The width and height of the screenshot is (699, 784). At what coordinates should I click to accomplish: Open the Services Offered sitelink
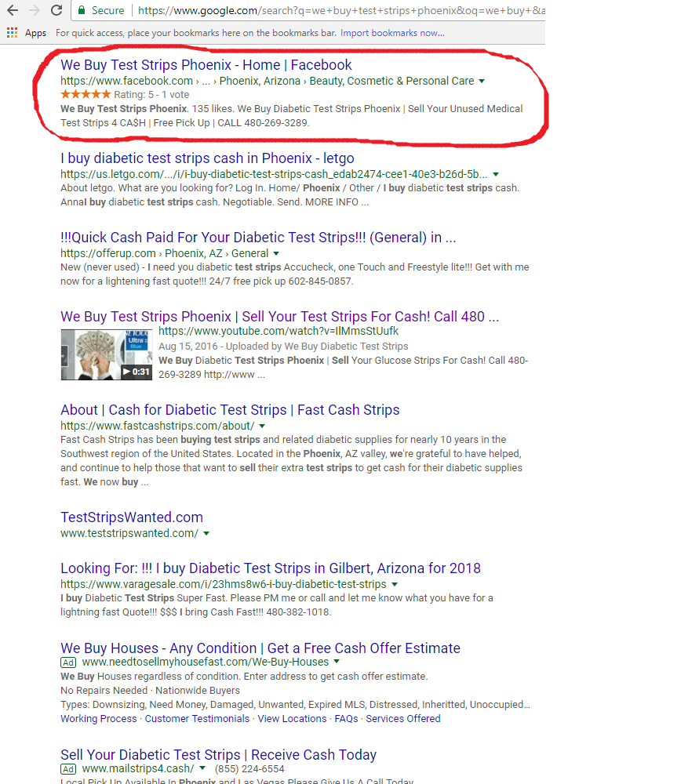pyautogui.click(x=403, y=718)
